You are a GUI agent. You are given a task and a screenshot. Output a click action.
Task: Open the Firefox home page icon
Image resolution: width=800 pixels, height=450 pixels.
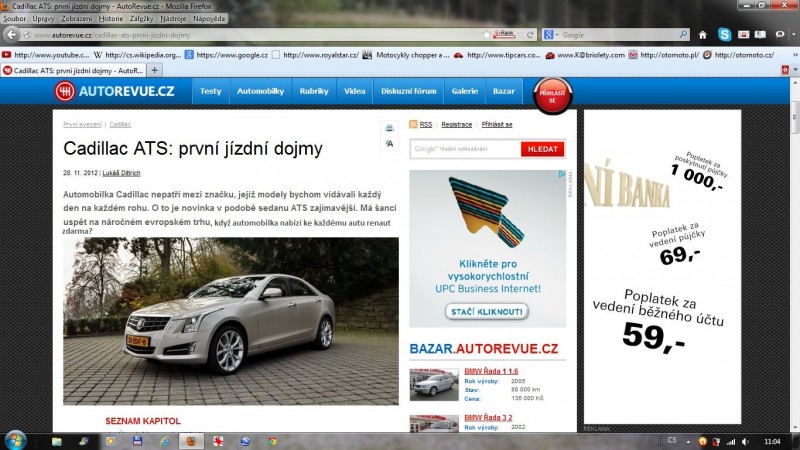(703, 35)
